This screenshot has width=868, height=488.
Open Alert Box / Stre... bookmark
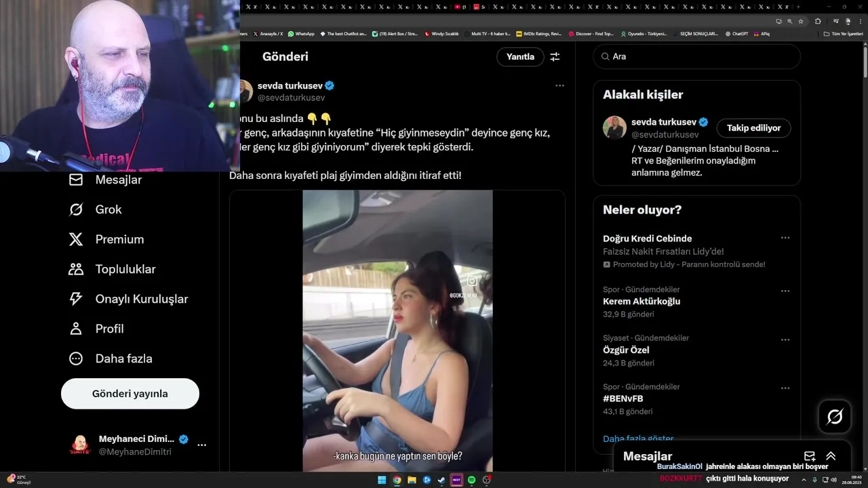[x=395, y=33]
